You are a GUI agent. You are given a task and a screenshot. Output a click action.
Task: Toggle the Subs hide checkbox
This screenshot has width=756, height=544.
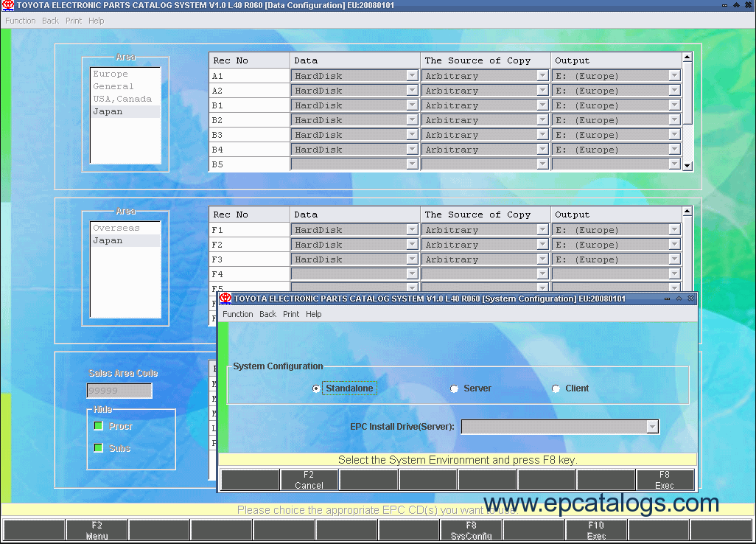98,448
